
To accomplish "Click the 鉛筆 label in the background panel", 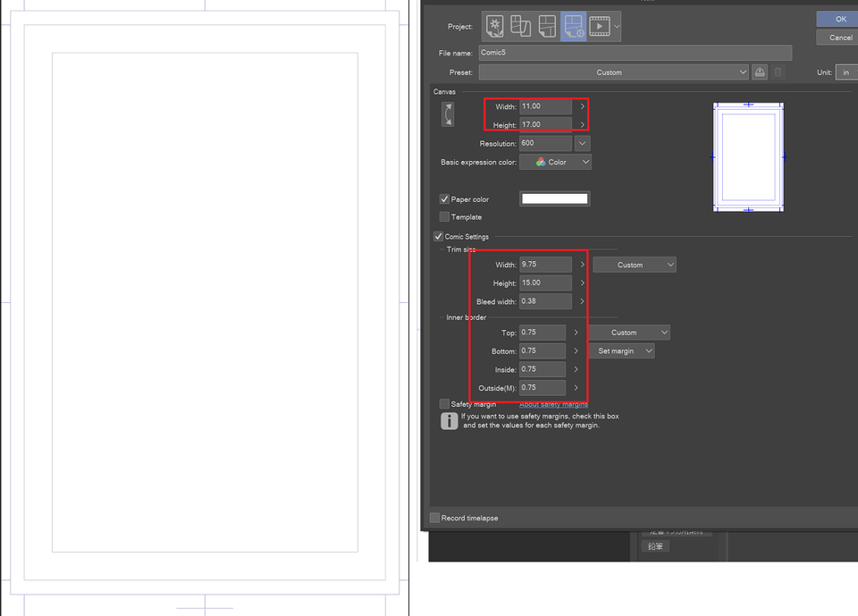I will pos(655,546).
